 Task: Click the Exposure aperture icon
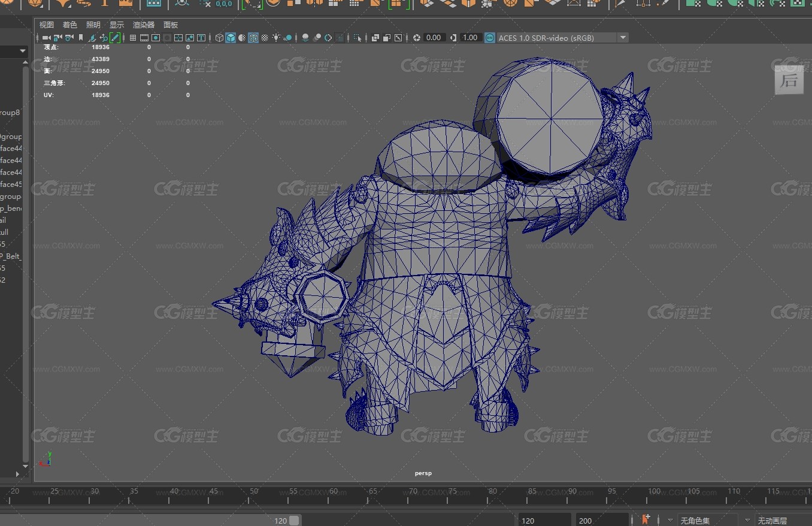tap(417, 38)
